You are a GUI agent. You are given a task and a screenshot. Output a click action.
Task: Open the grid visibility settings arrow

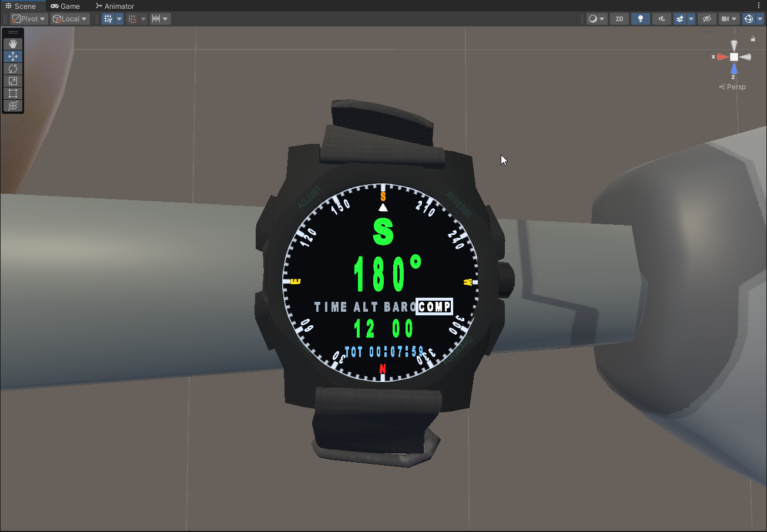[119, 19]
